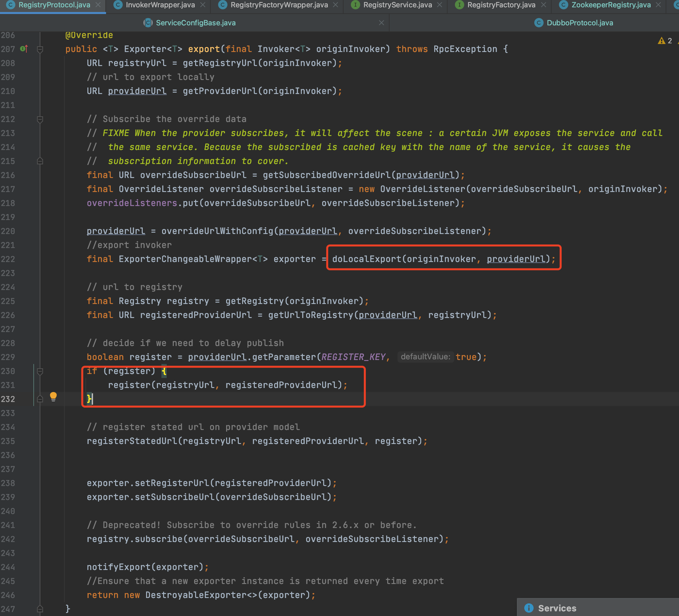Click the yellow lightbulb quick-fix icon
The image size is (679, 616).
click(x=53, y=397)
